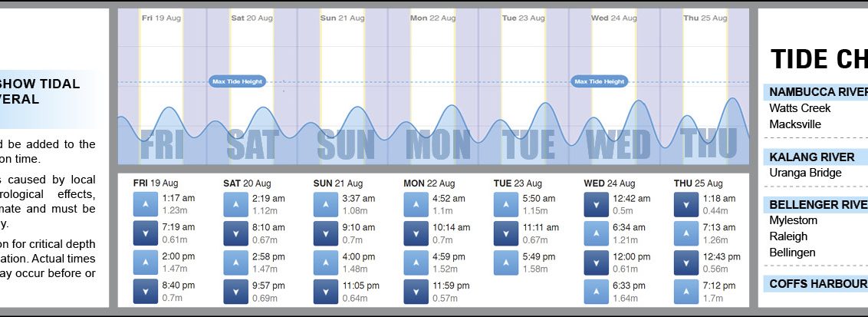
Task: Select Uranga Bridge location
Action: coord(805,173)
